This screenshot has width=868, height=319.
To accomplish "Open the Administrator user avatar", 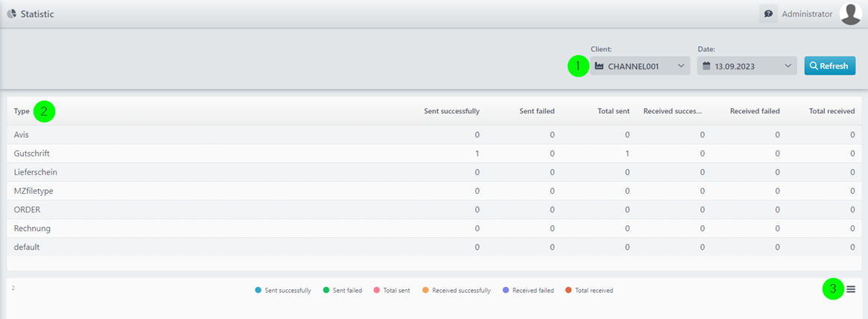I will (850, 14).
